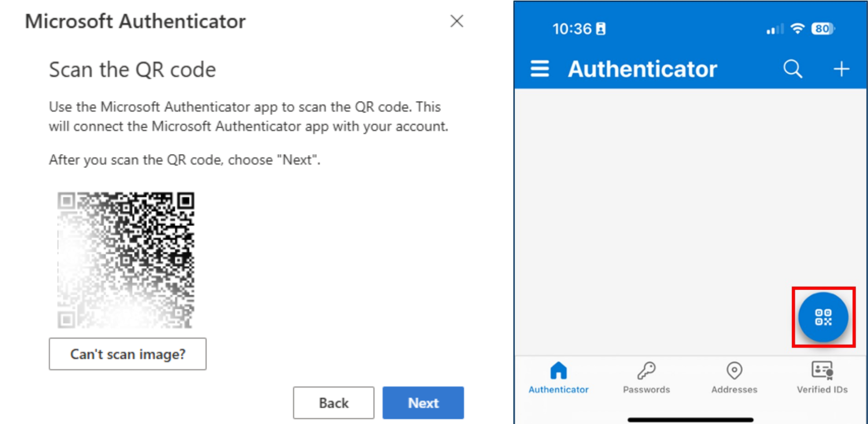Tap the battery indicator showing 80

pos(823,29)
